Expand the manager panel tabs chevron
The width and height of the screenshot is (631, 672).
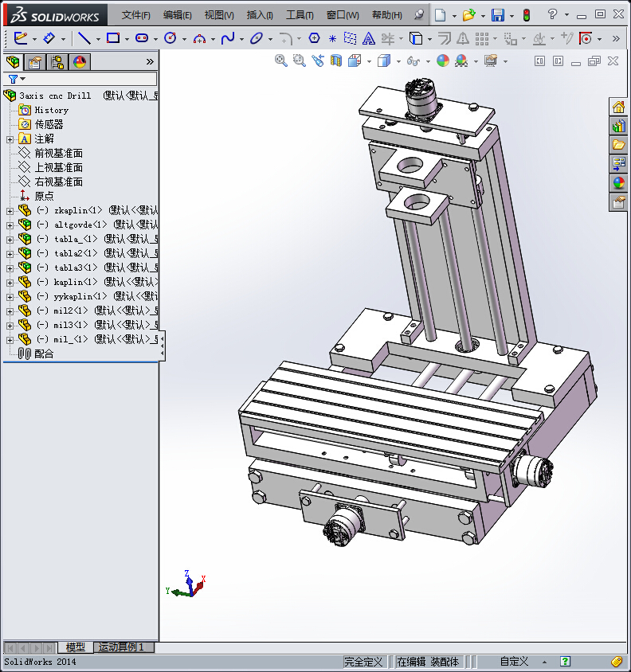[150, 62]
